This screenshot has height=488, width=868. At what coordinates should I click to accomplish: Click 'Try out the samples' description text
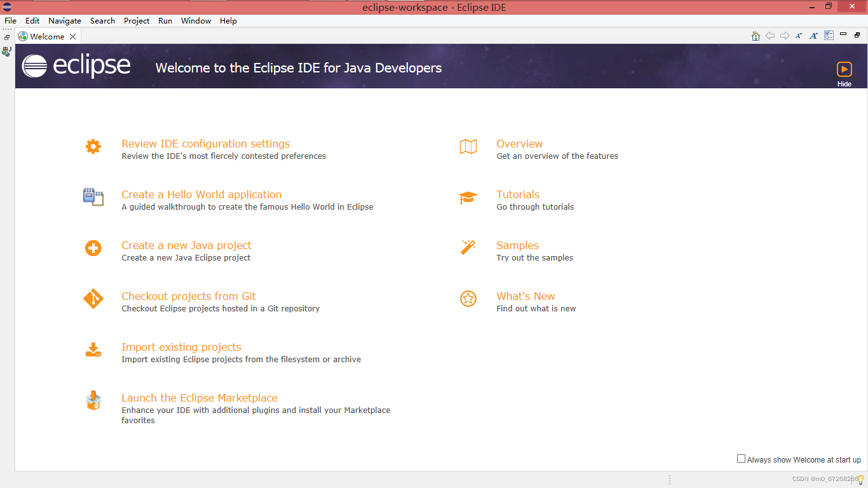[534, 258]
